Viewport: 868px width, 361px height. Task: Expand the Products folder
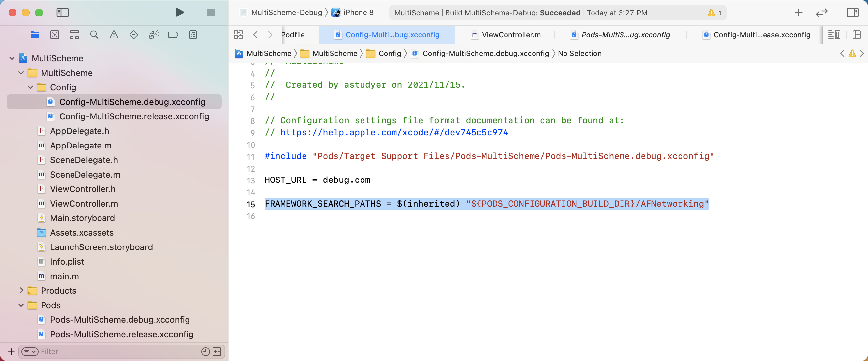21,290
